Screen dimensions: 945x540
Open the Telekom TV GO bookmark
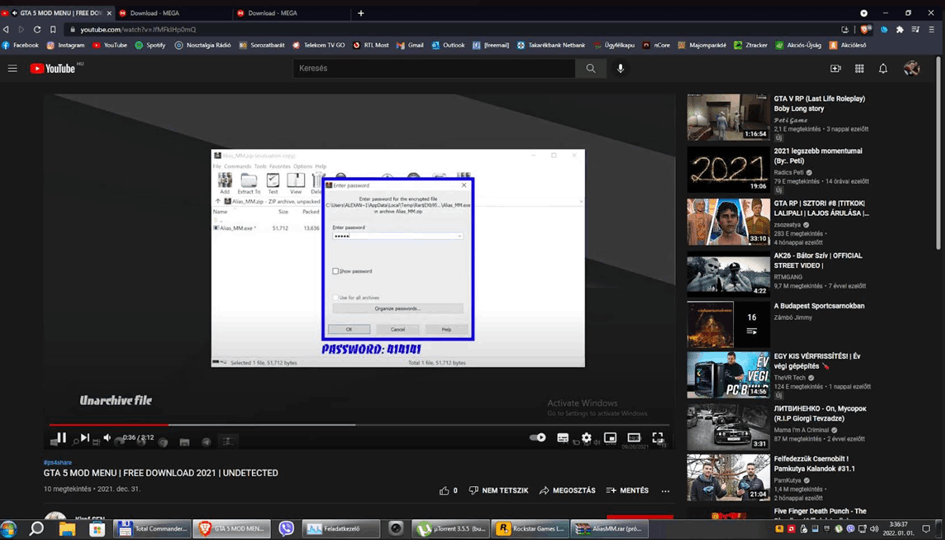coord(318,45)
